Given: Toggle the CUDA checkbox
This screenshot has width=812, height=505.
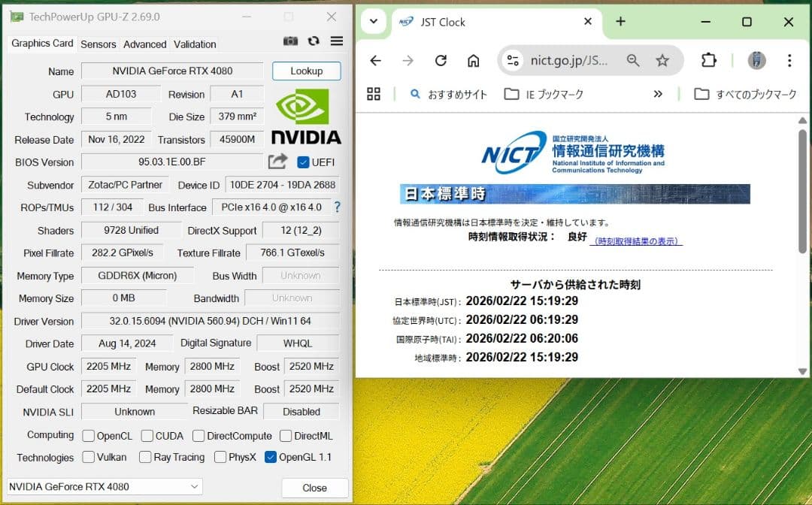Looking at the screenshot, I should pos(147,436).
